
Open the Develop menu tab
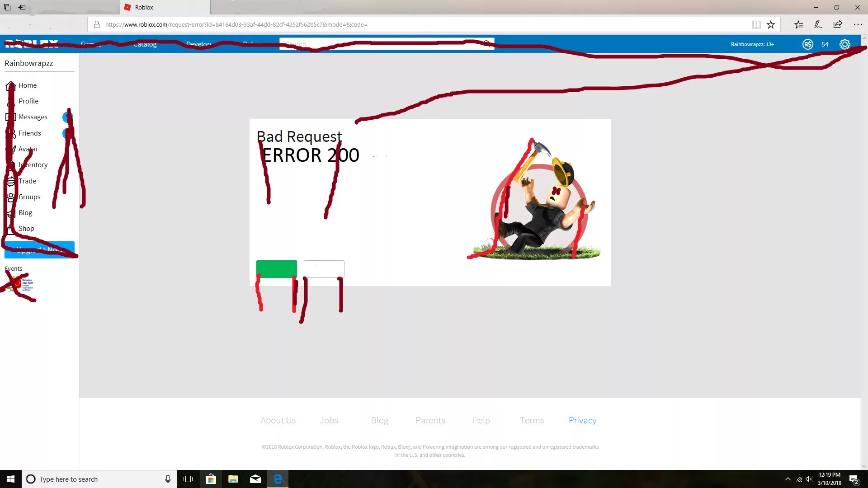tap(198, 44)
